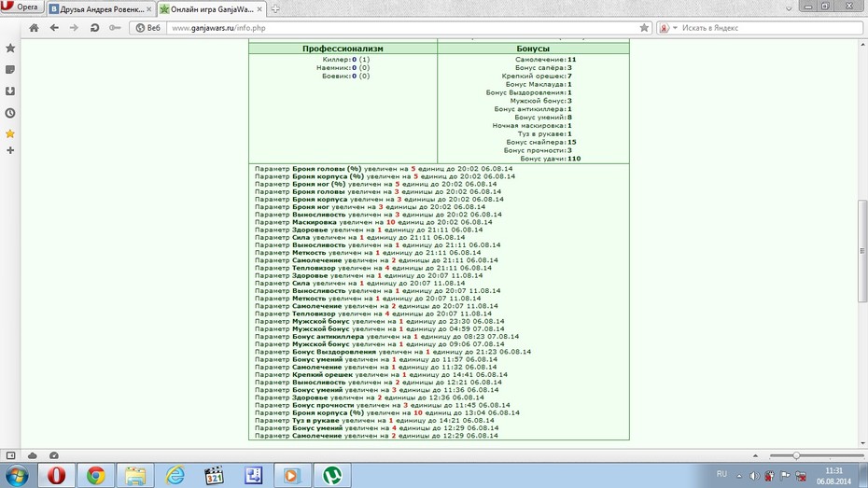868x488 pixels.
Task: Switch the RU input language indicator
Action: (721, 474)
